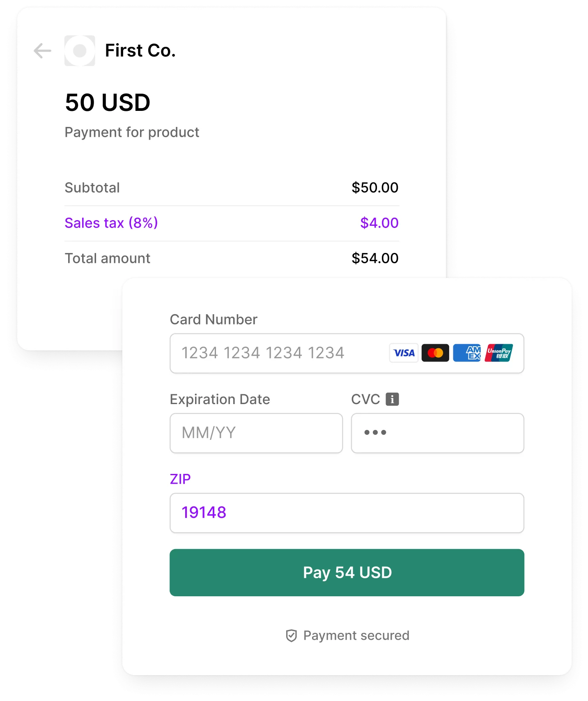
Task: Select the UnionPay icon
Action: (499, 353)
